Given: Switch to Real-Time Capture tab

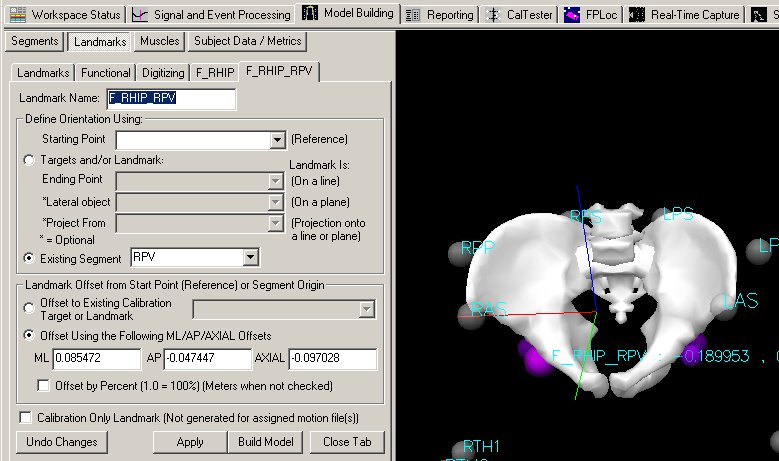Looking at the screenshot, I should coord(686,15).
